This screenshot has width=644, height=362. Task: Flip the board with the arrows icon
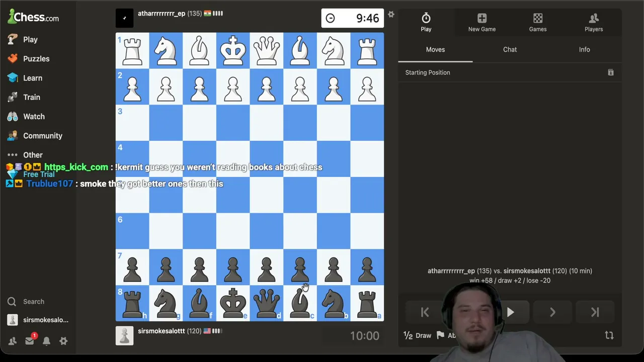[x=609, y=335]
